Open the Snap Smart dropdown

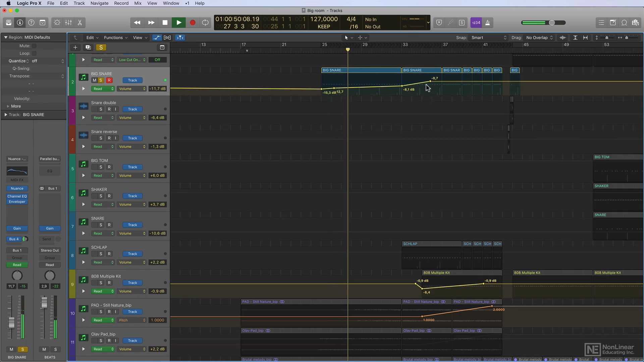(488, 38)
